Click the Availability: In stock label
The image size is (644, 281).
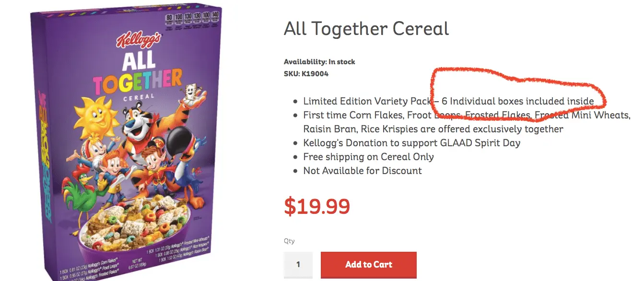[x=319, y=62]
